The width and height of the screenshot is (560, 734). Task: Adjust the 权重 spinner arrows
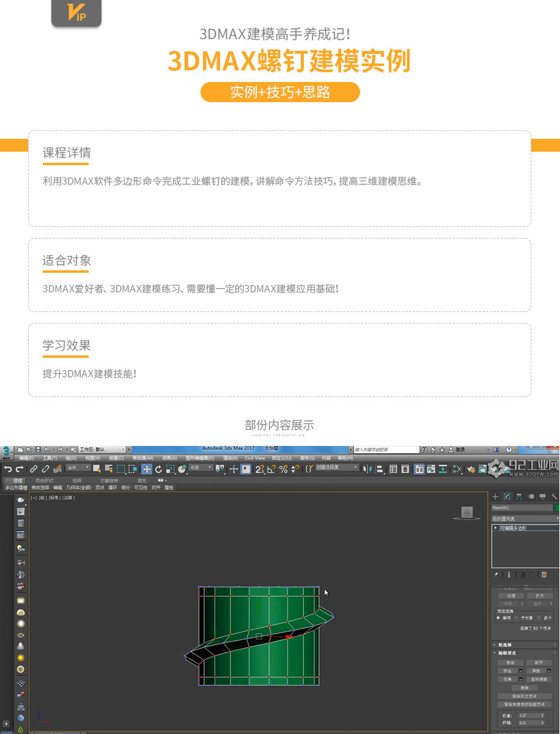click(x=542, y=716)
